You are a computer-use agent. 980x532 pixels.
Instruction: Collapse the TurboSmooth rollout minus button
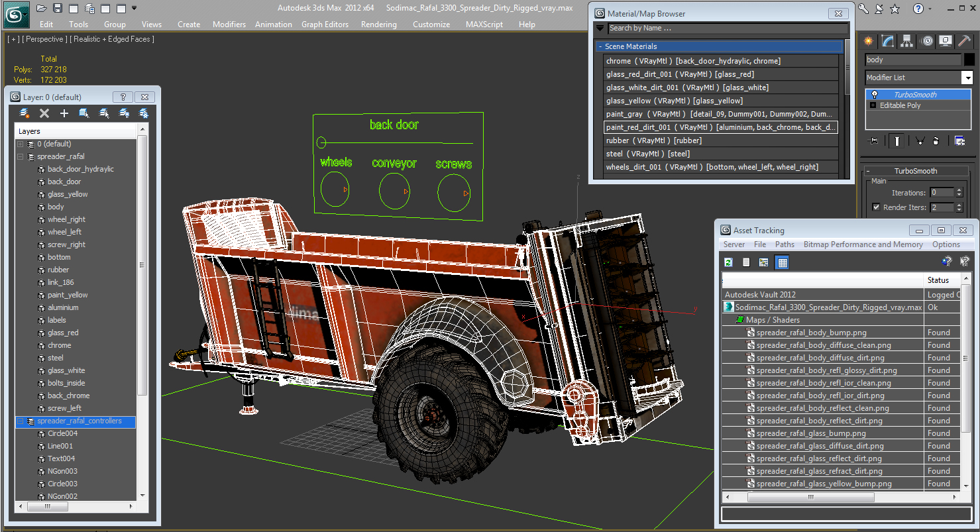(868, 171)
